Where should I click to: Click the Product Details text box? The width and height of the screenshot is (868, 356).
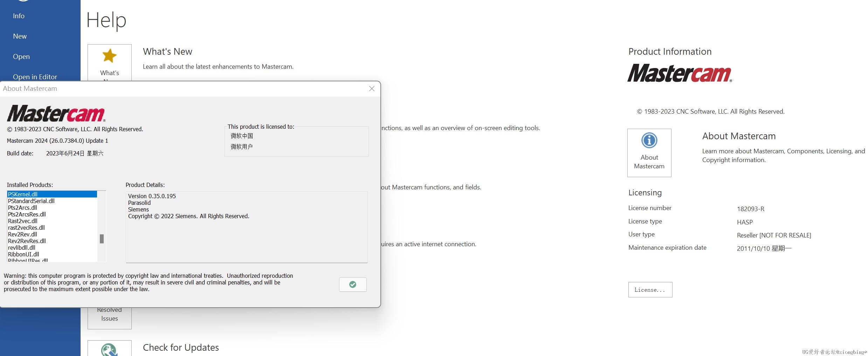pos(247,227)
